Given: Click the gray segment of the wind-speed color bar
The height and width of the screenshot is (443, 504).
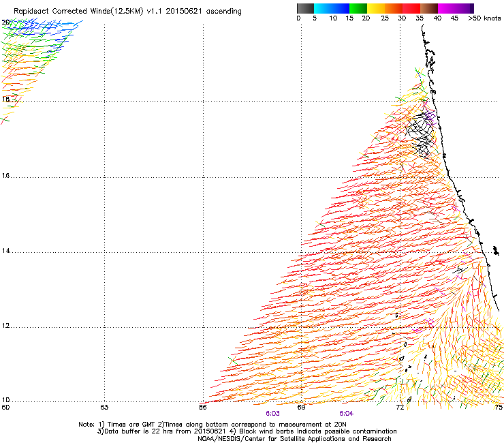Looking at the screenshot, I should click(305, 8).
